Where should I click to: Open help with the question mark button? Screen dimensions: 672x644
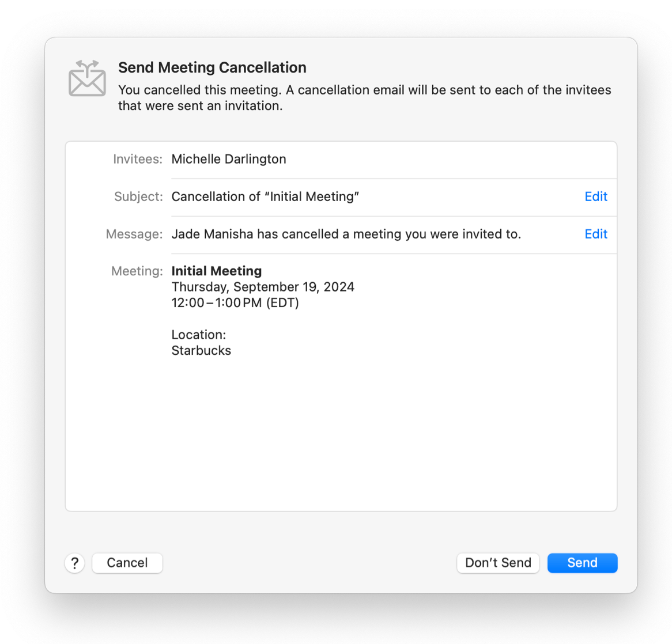click(x=75, y=563)
